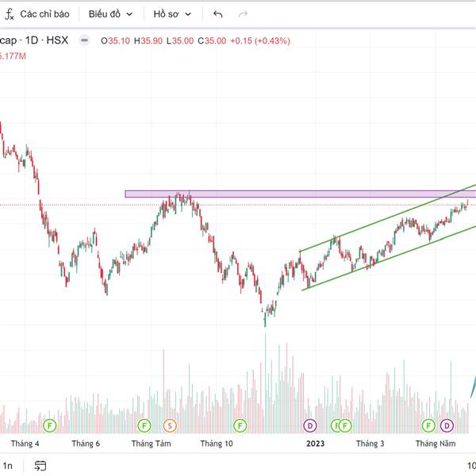Open the Các chỉ báo indicators menu

coord(37,14)
